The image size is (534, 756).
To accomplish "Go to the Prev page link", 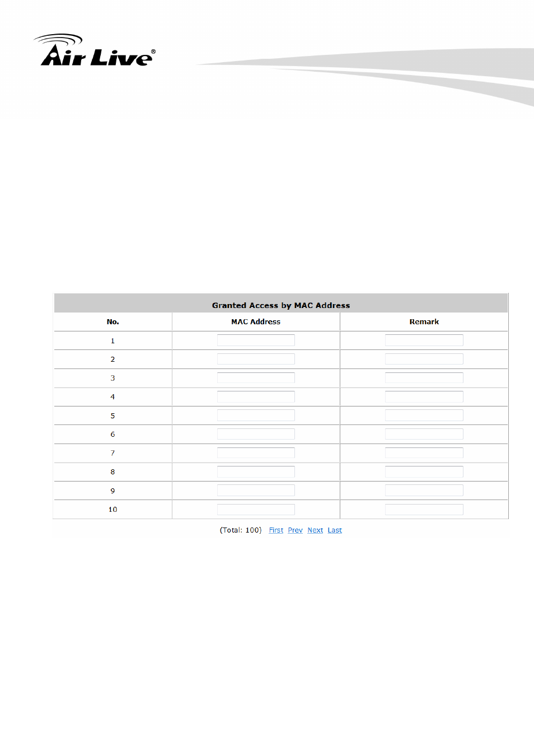I will coord(295,530).
